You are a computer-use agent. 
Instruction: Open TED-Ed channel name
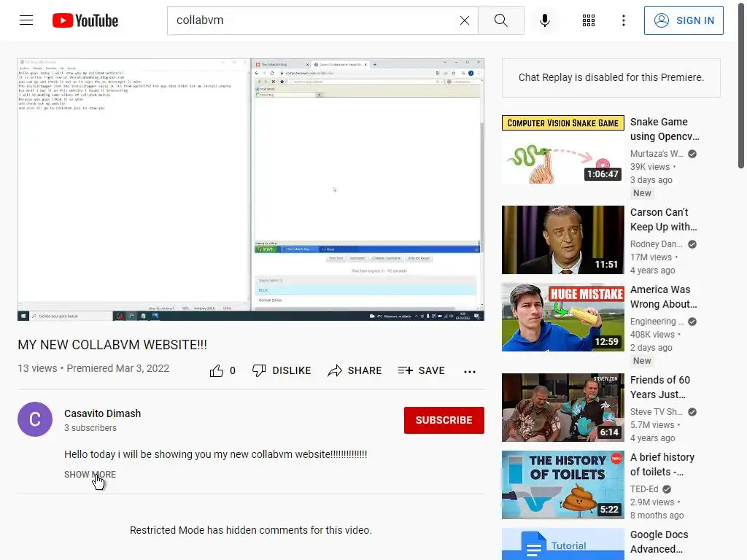644,489
